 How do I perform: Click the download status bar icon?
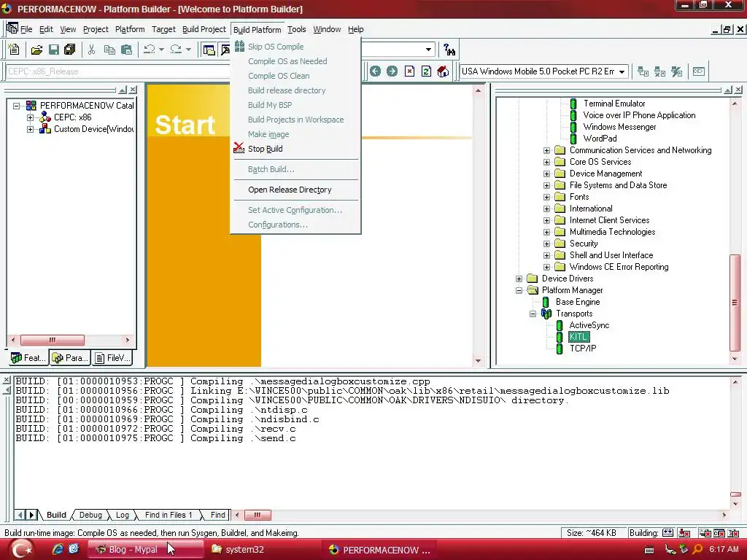pyautogui.click(x=684, y=533)
